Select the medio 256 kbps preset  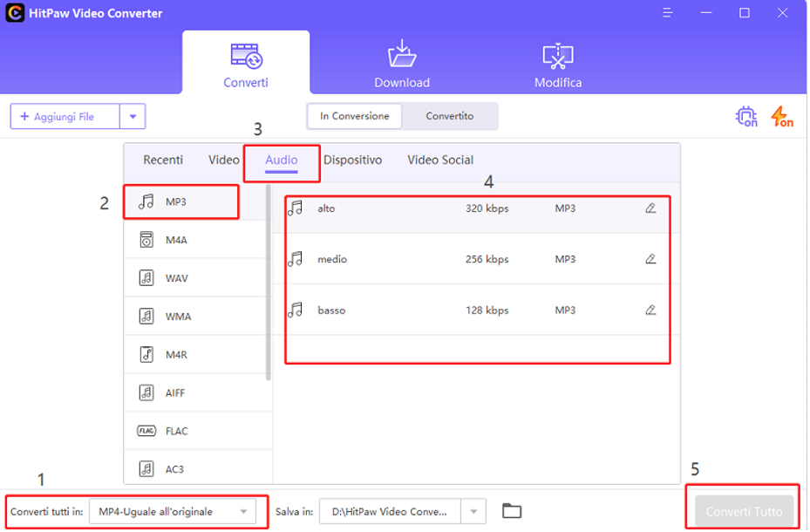[x=477, y=259]
